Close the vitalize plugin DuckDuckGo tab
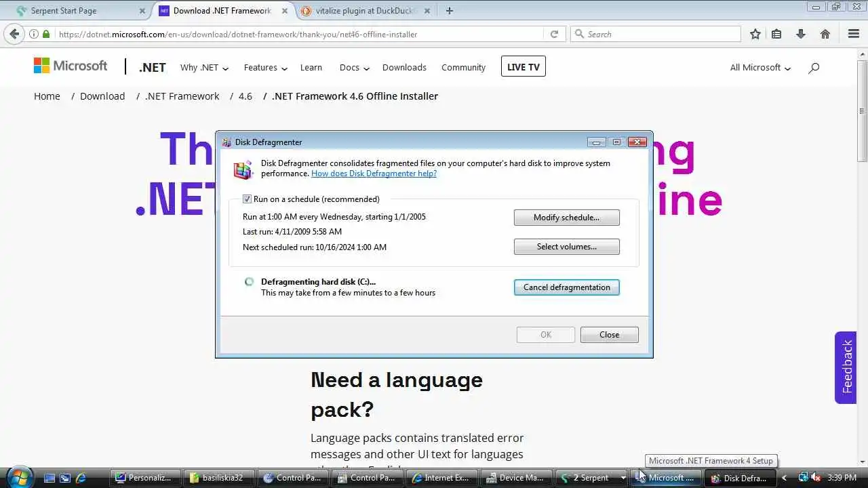Viewport: 868px width, 488px height. pyautogui.click(x=427, y=11)
